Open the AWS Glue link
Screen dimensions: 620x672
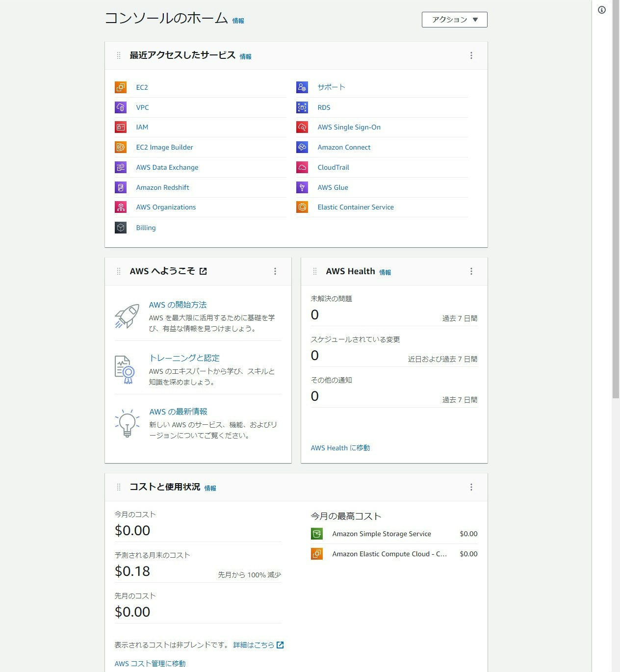[x=333, y=187]
